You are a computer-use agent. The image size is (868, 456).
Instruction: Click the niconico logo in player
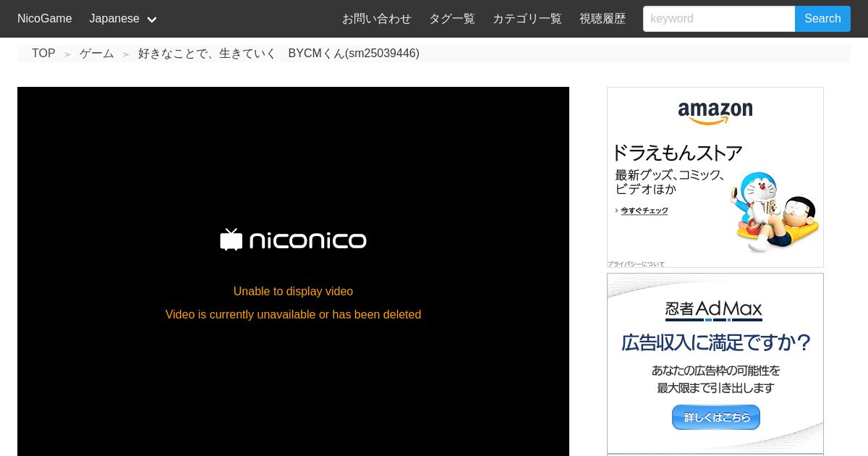293,240
